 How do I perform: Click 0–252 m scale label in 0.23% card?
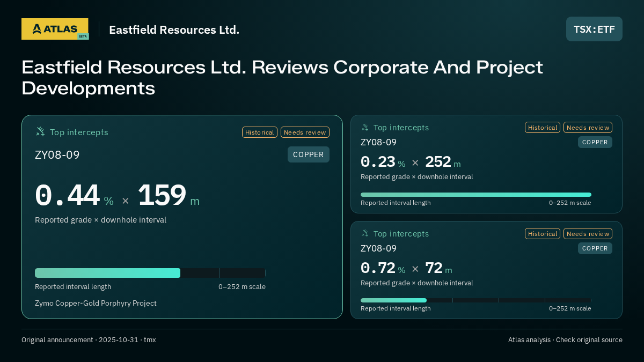tap(570, 203)
